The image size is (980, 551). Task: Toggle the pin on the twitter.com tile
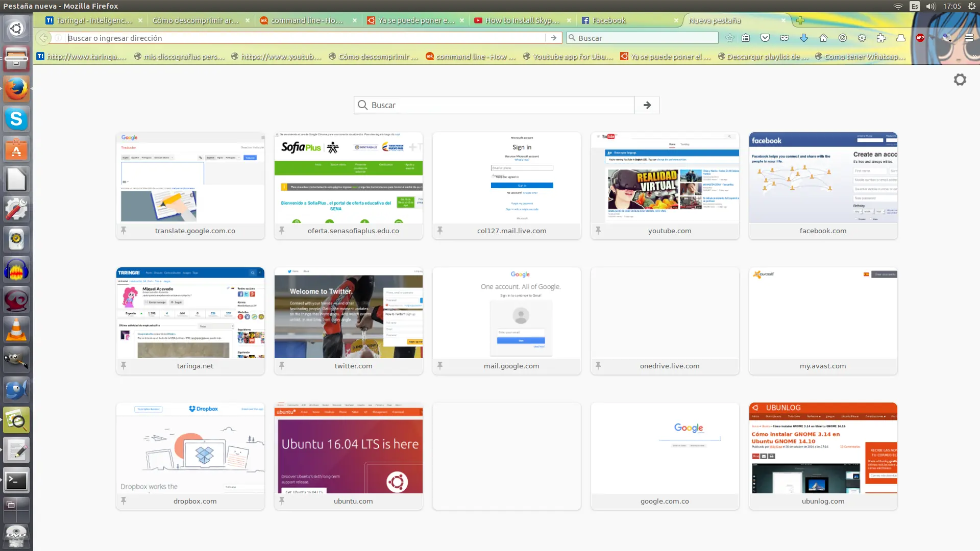pos(282,366)
